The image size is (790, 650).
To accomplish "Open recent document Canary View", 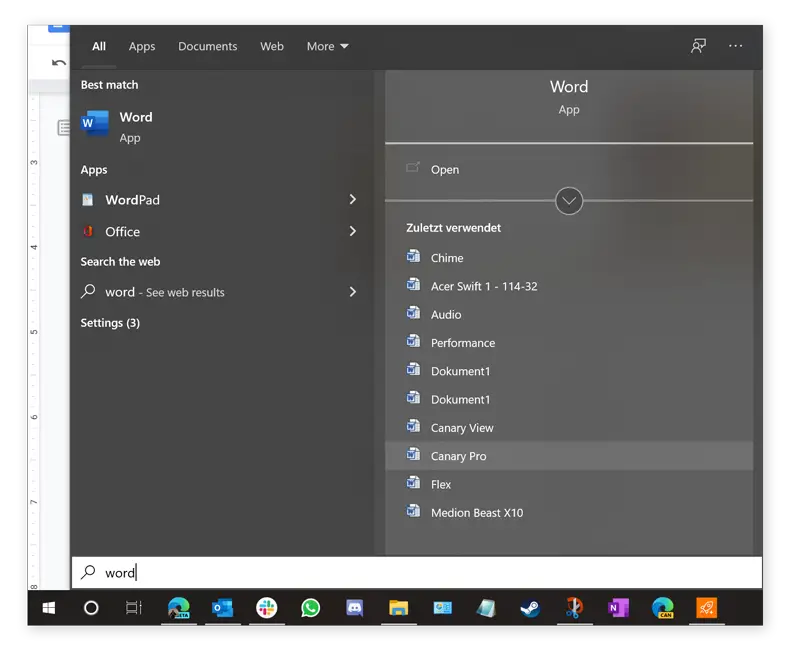I will [569, 428].
